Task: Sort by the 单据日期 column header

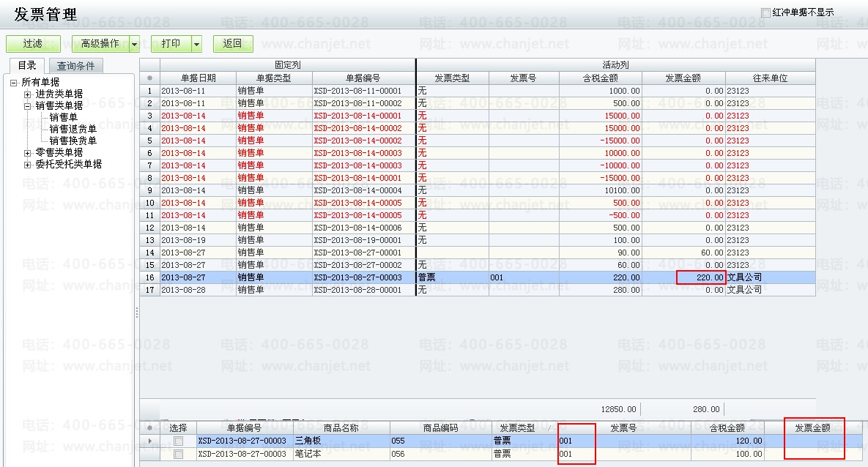Action: click(198, 78)
